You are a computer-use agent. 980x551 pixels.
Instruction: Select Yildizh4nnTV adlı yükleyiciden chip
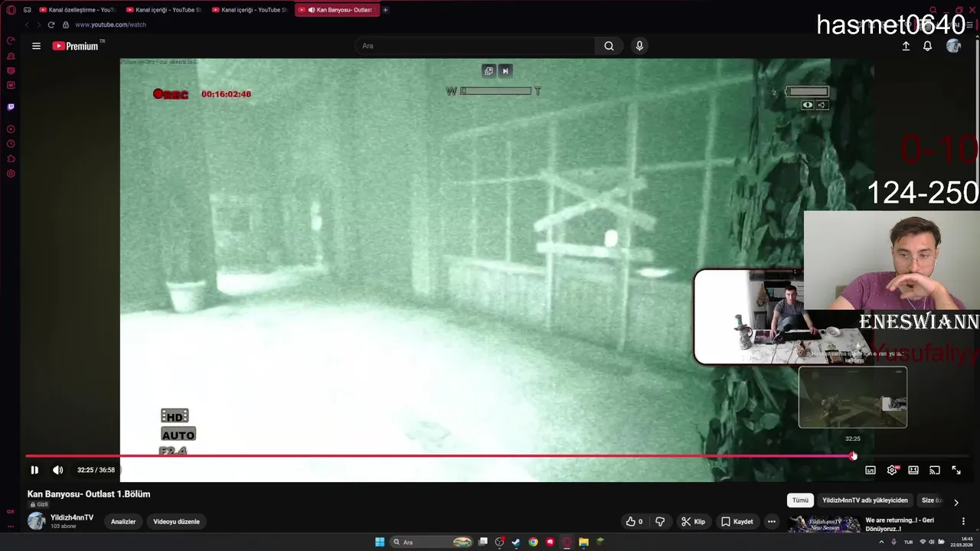(865, 500)
